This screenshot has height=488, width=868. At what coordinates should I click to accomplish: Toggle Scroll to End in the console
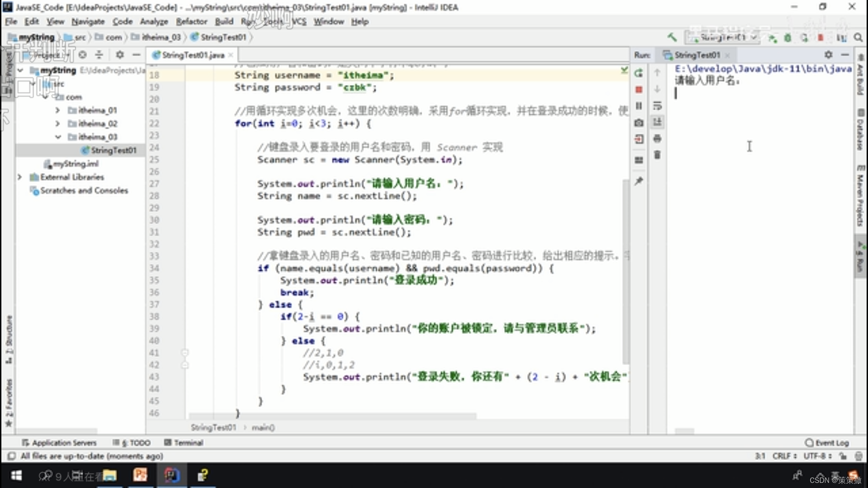657,122
